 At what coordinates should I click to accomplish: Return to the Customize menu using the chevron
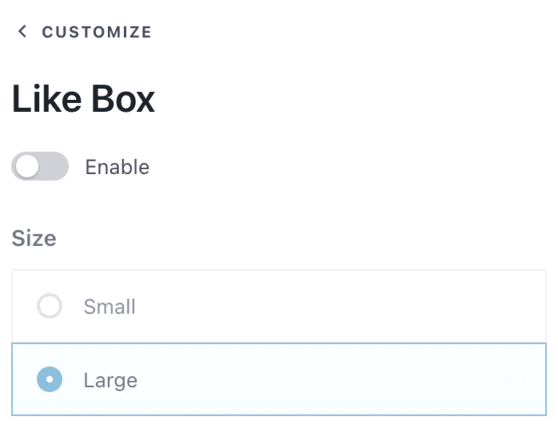coord(22,31)
